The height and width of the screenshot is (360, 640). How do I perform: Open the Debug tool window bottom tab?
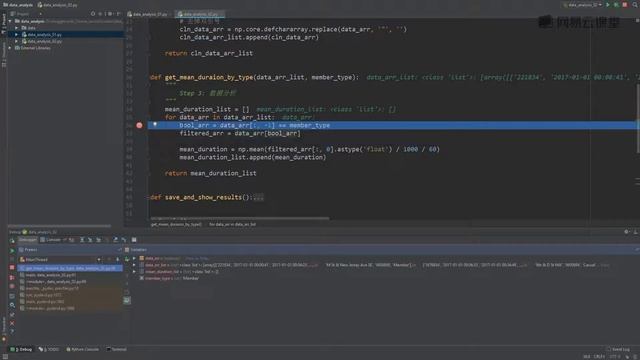pos(21,349)
